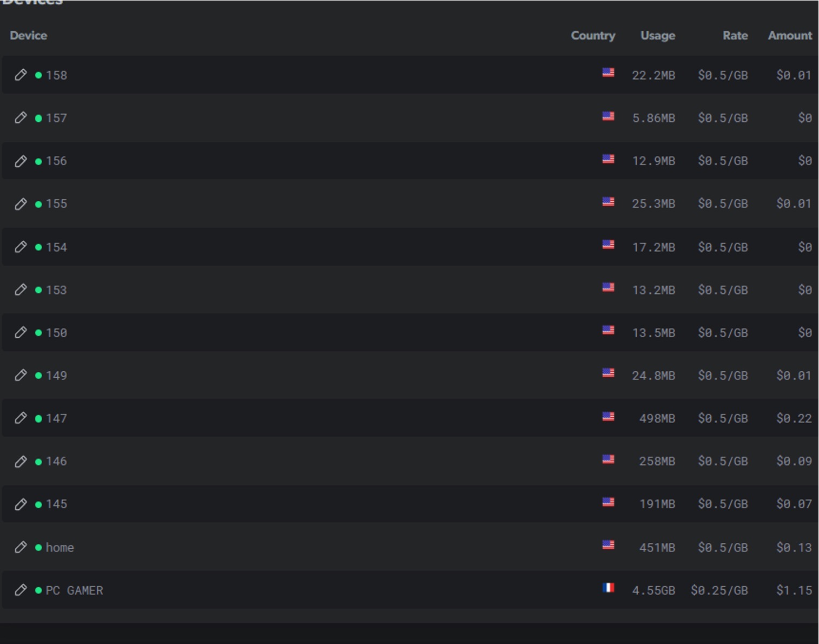Click the edit pencil for device 158
The width and height of the screenshot is (819, 644).
click(21, 75)
